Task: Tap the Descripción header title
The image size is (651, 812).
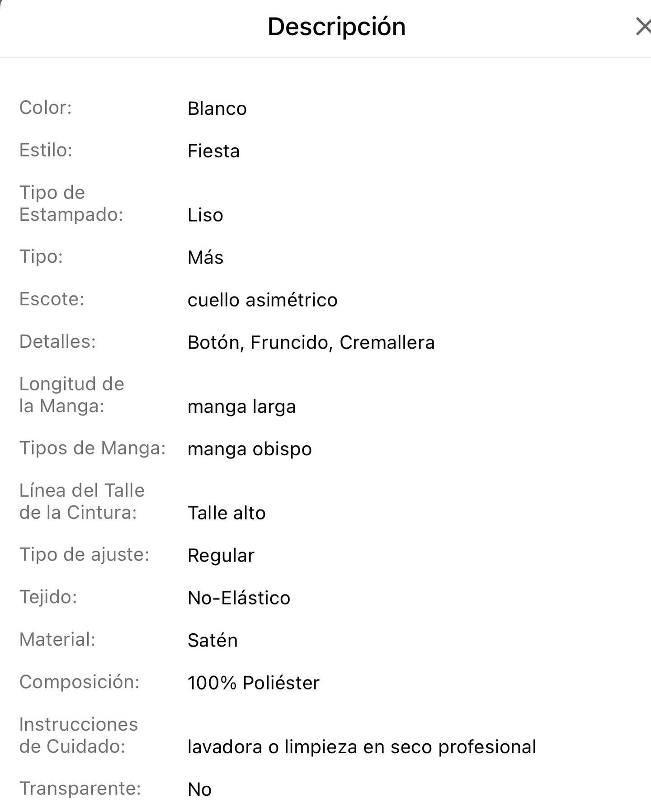Action: click(x=336, y=26)
